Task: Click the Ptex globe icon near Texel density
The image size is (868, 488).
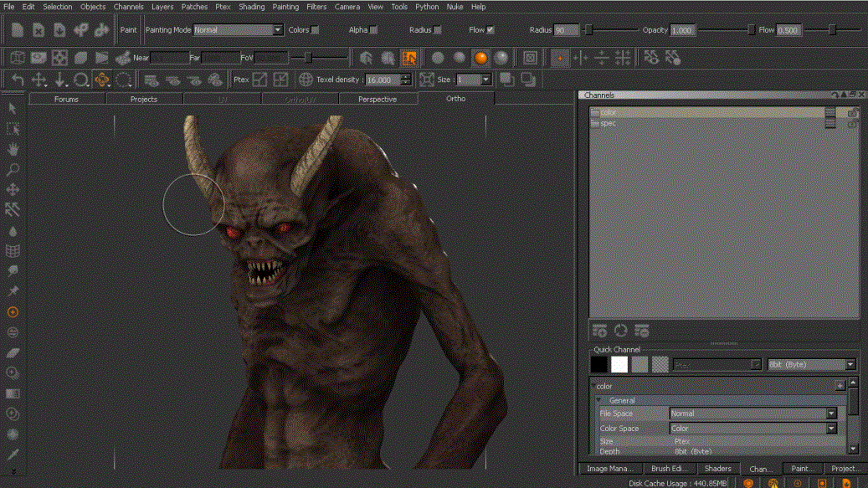Action: click(x=306, y=80)
